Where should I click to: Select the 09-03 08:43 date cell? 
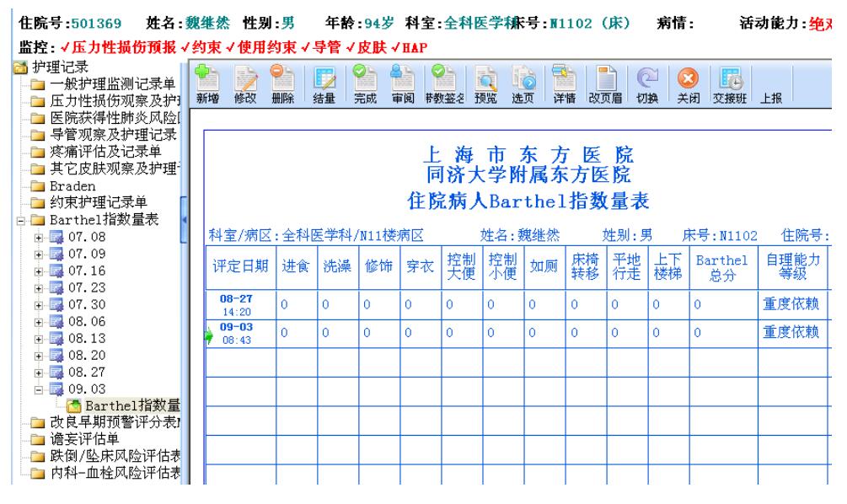(x=241, y=333)
